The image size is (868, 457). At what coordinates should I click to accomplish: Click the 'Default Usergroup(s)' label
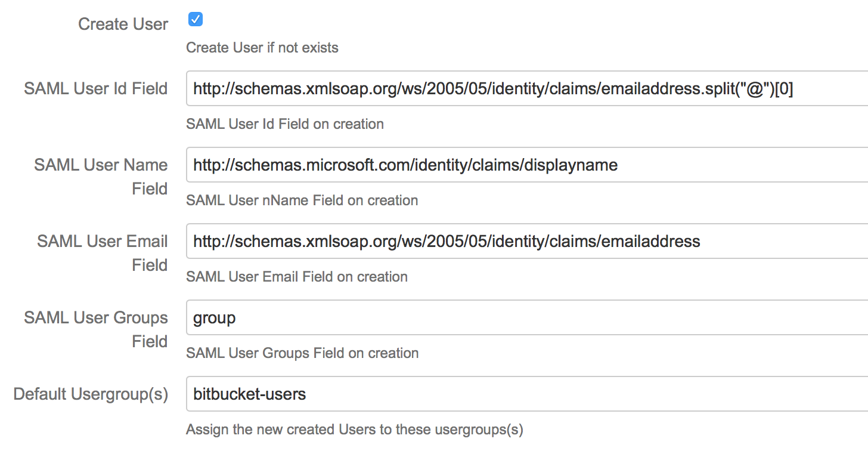click(91, 394)
